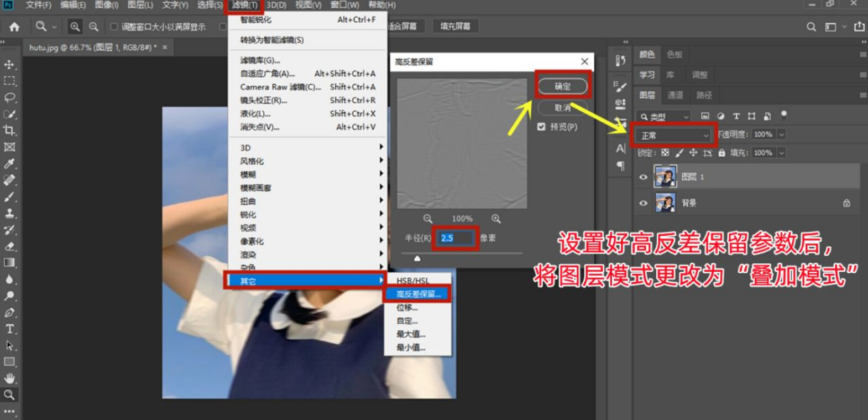Filter layers by smart object icon
The width and height of the screenshot is (868, 420).
pyautogui.click(x=767, y=116)
